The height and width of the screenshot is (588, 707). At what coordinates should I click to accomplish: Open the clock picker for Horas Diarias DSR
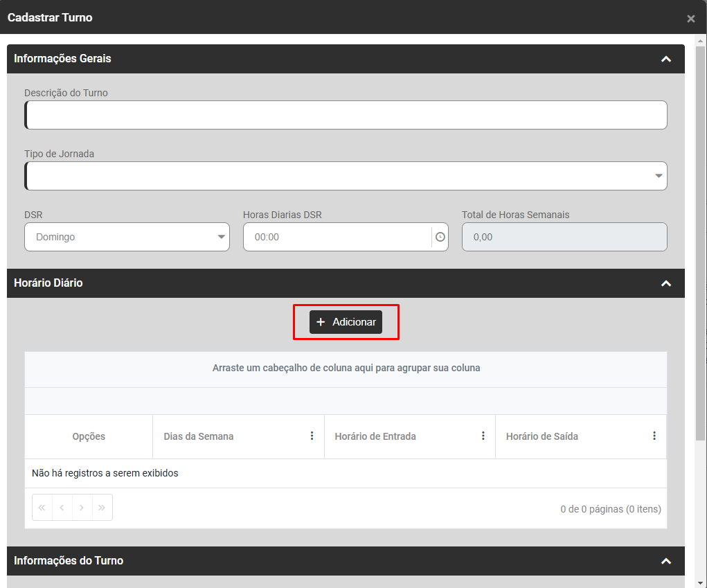pos(440,237)
